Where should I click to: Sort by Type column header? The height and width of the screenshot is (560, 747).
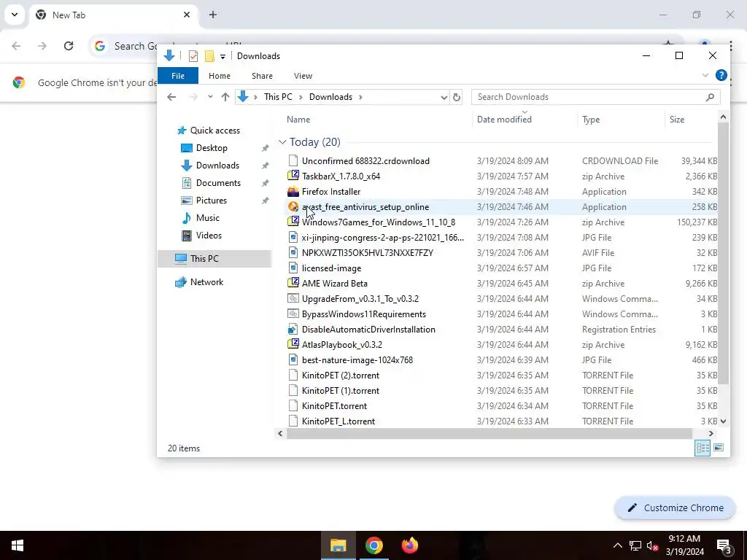point(591,120)
